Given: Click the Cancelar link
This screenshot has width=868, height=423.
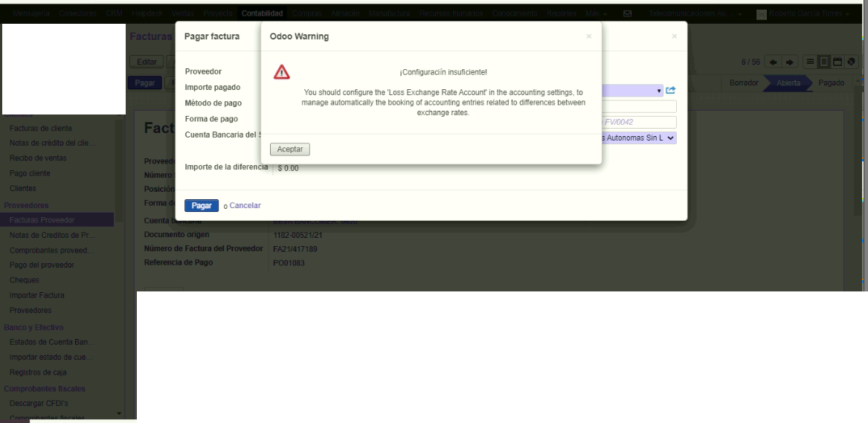Looking at the screenshot, I should [245, 205].
